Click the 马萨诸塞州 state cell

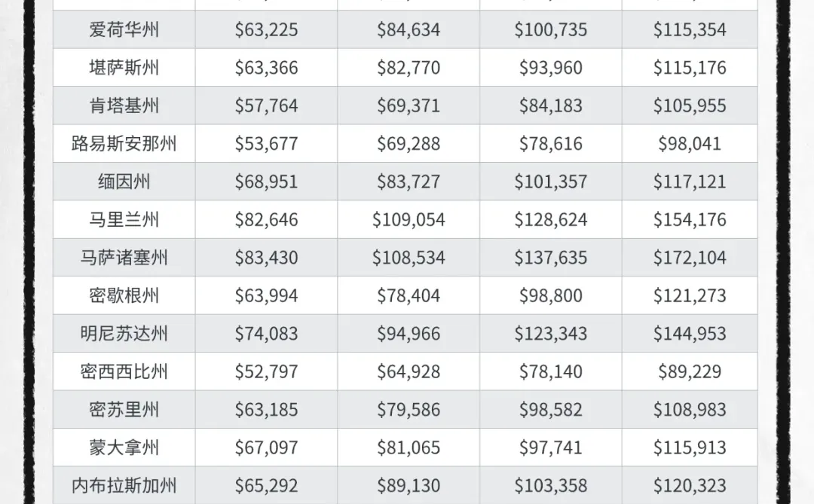coord(124,258)
